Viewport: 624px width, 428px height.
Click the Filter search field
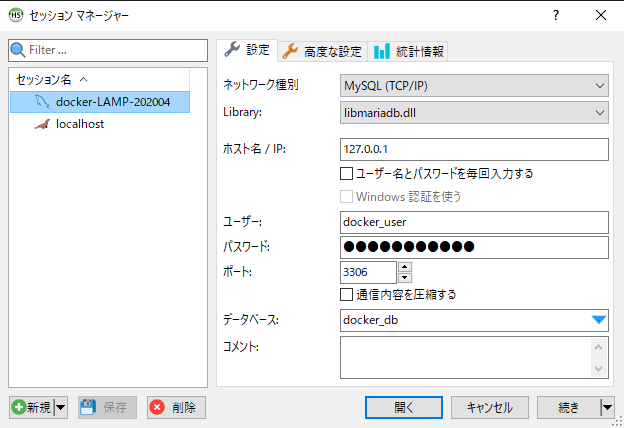coord(108,50)
